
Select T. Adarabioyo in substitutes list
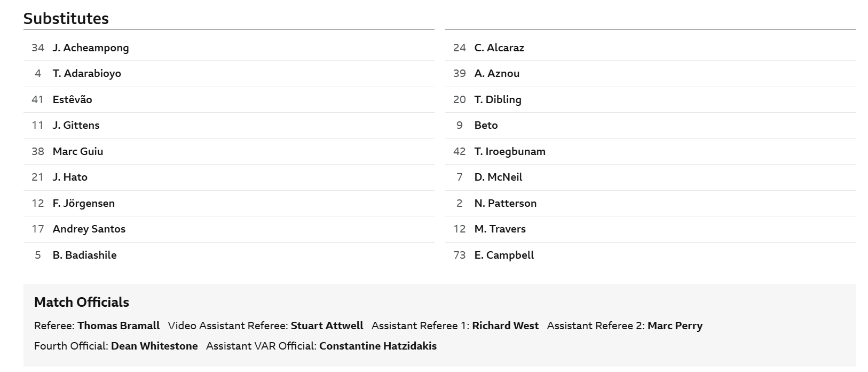click(x=86, y=73)
